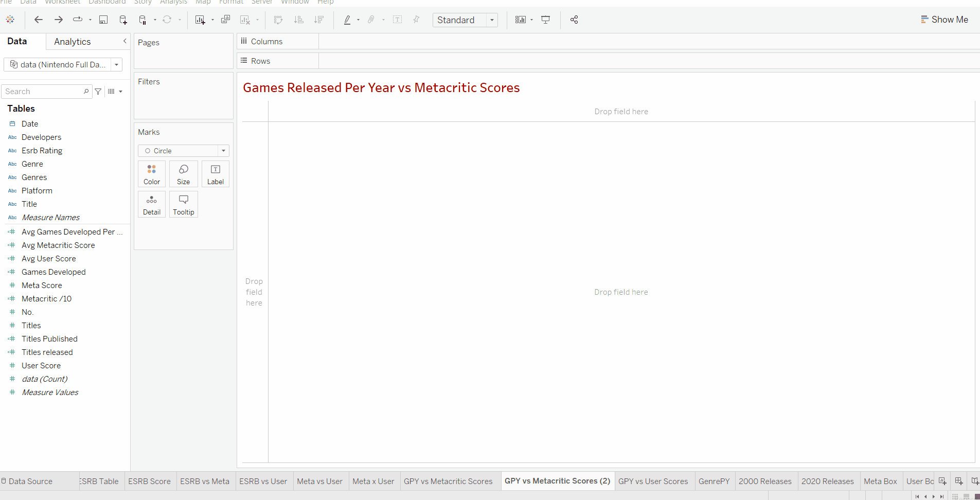Add a new data source from toolbar
The width and height of the screenshot is (980, 500).
(x=123, y=20)
